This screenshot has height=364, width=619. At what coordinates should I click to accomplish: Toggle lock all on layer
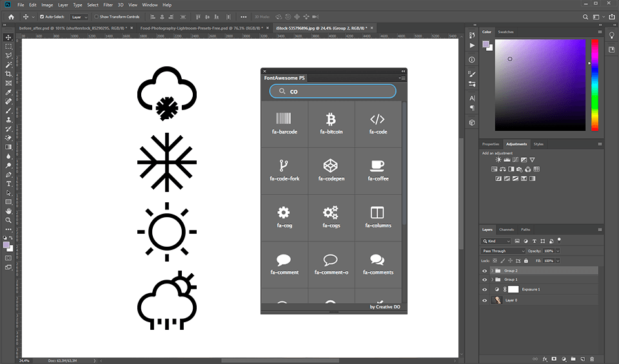point(526,261)
